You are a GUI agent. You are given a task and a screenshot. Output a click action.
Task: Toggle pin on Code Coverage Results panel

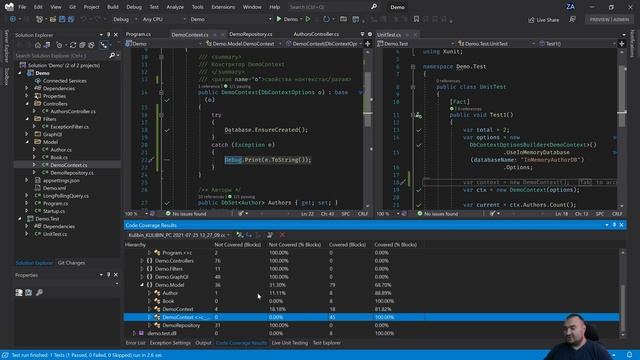click(x=614, y=225)
